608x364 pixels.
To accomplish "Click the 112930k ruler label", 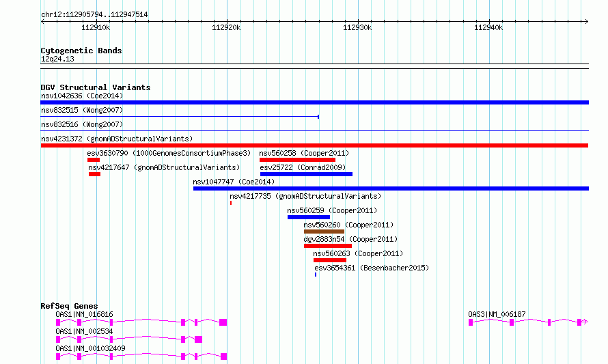I will tap(357, 27).
